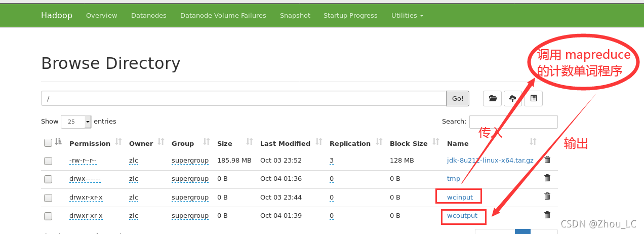Click the cut and paste list icon
This screenshot has width=644, height=234.
pos(533,99)
